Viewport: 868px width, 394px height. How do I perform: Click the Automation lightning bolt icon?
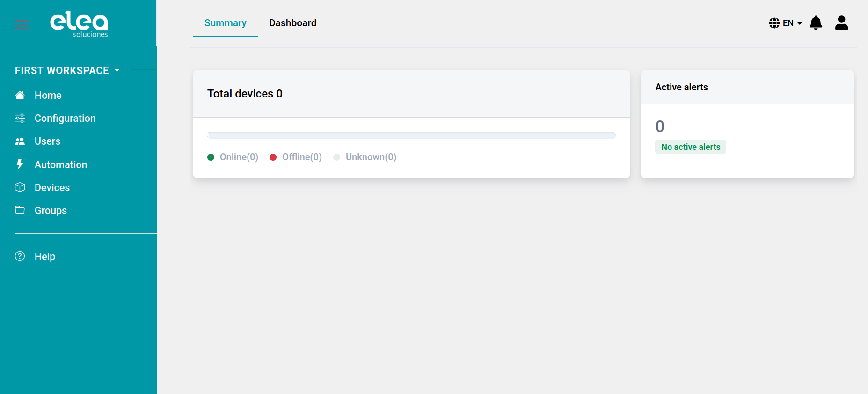tap(20, 164)
